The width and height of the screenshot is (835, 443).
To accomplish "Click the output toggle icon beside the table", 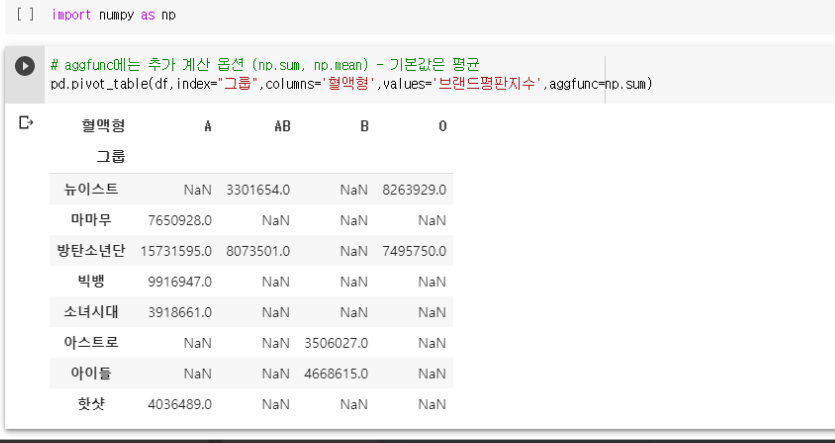I will (26, 123).
